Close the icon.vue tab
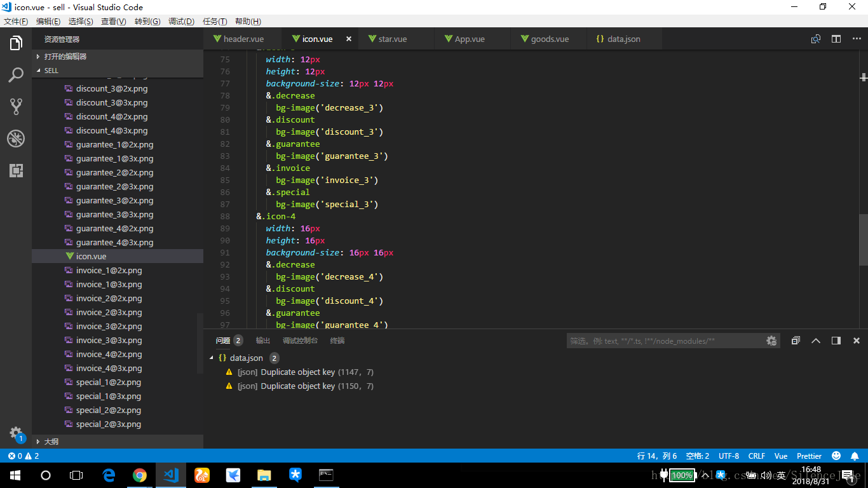The image size is (868, 488). (x=349, y=39)
